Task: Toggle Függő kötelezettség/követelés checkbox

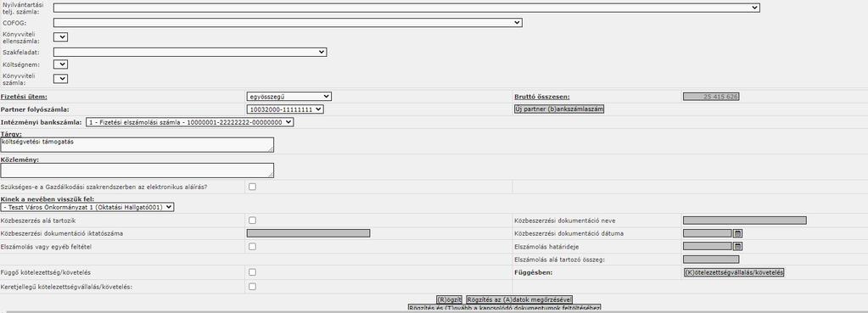Action: [x=253, y=272]
